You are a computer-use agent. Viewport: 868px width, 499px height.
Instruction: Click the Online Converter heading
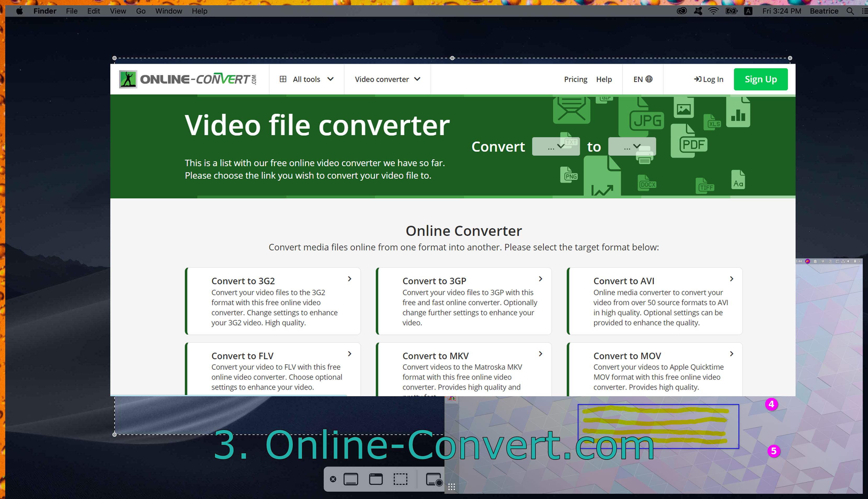[x=464, y=231]
